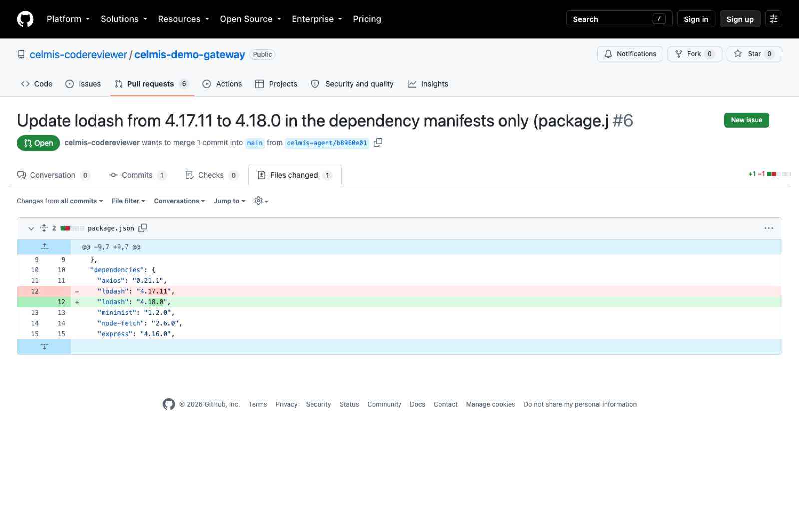Viewport: 799px width, 532px height.
Task: Open the Projects tab
Action: (276, 84)
